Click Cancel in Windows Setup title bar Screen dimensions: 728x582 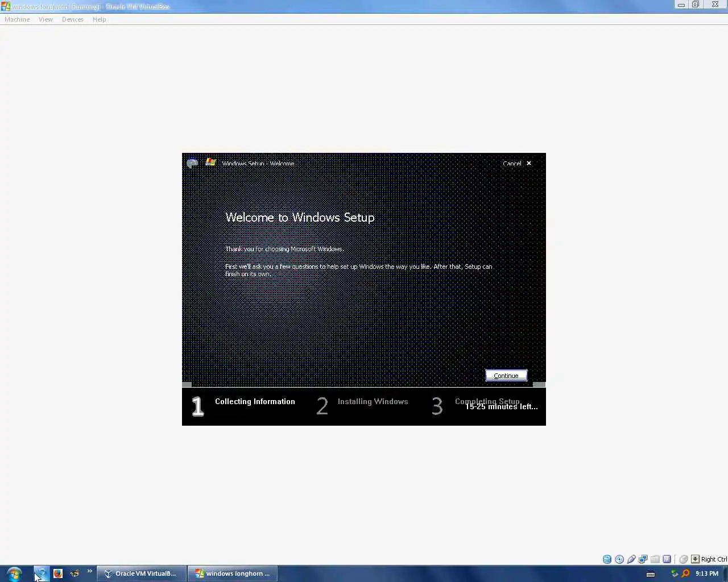(512, 163)
